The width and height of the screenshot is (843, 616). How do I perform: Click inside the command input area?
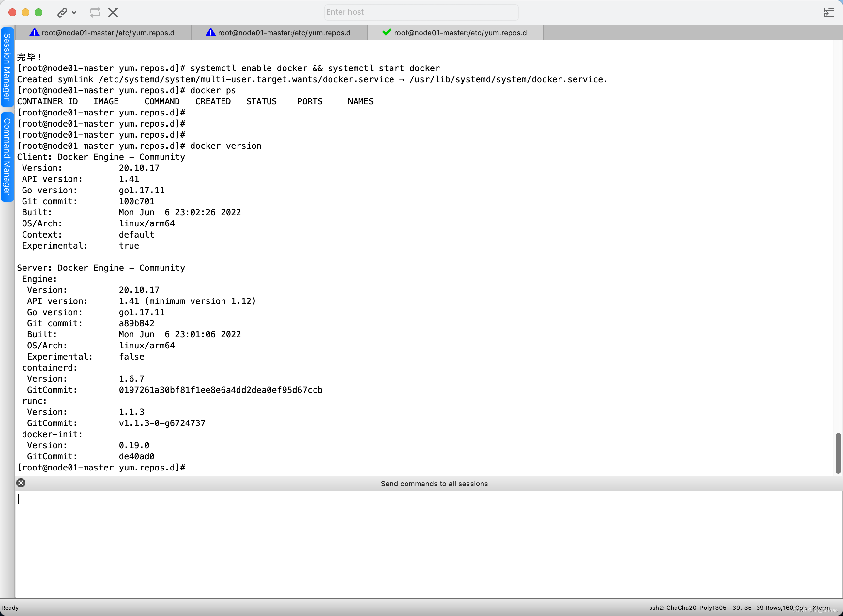(x=428, y=544)
